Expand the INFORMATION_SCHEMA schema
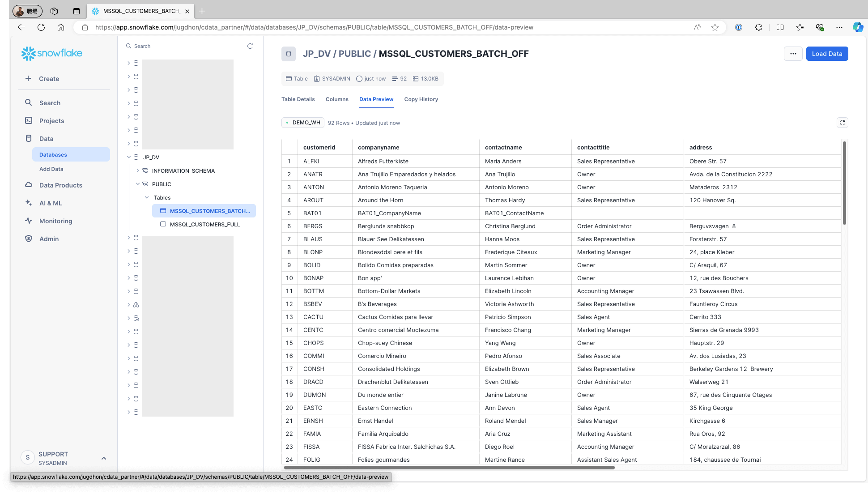 (x=138, y=170)
